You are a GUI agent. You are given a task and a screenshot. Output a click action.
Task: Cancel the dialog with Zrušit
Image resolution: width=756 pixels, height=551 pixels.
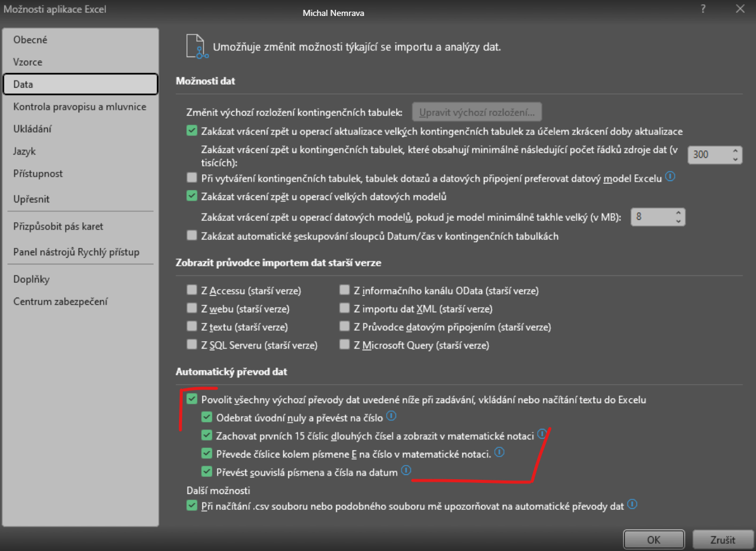pyautogui.click(x=723, y=539)
